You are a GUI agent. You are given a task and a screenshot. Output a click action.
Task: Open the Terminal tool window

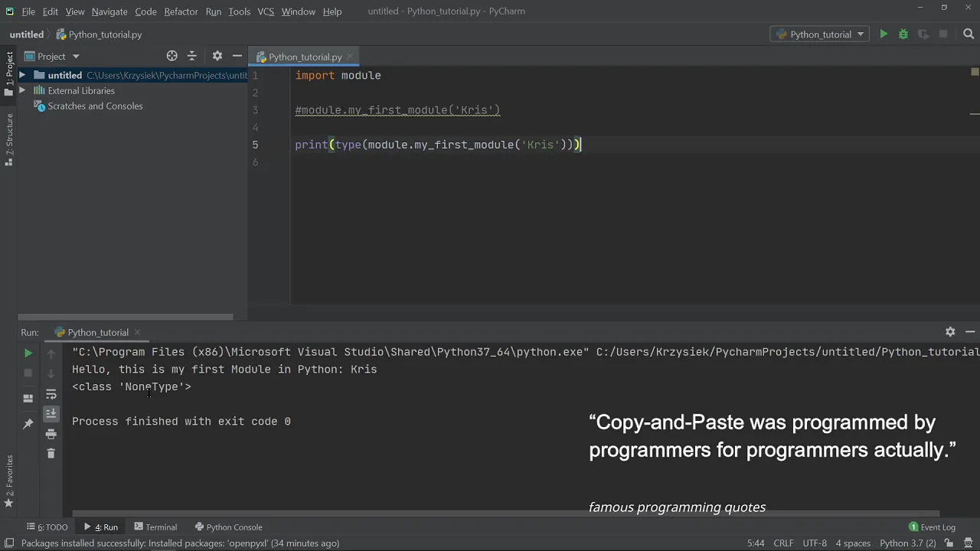[x=155, y=527]
